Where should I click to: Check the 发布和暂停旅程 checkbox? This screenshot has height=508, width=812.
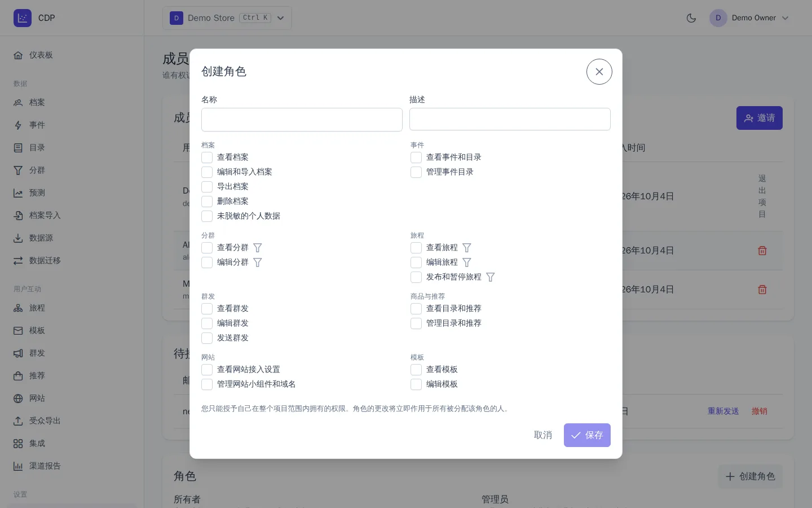coord(416,277)
